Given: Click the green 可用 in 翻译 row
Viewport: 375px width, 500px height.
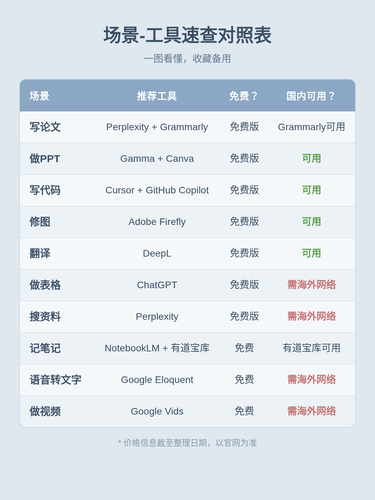Looking at the screenshot, I should coord(311,253).
